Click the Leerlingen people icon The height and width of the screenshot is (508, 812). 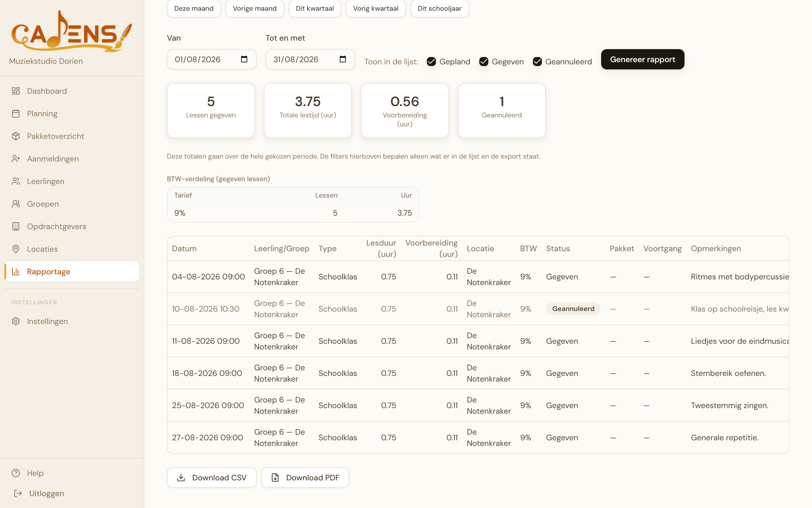(16, 181)
